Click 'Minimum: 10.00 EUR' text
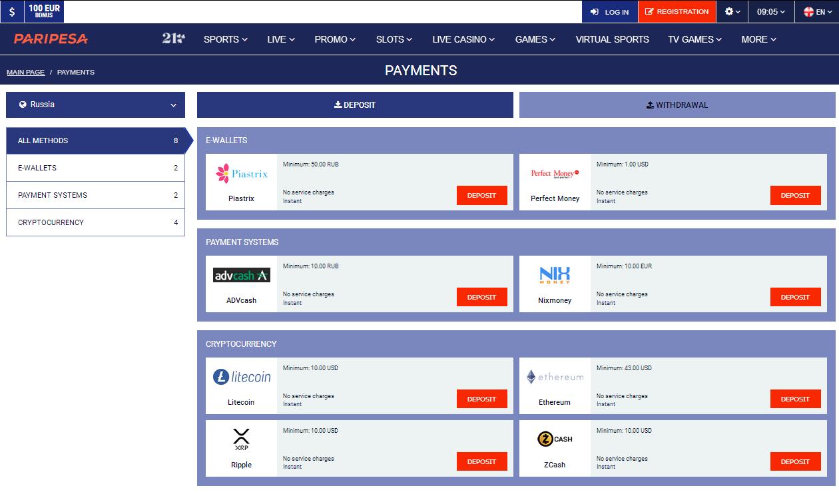 click(x=624, y=266)
